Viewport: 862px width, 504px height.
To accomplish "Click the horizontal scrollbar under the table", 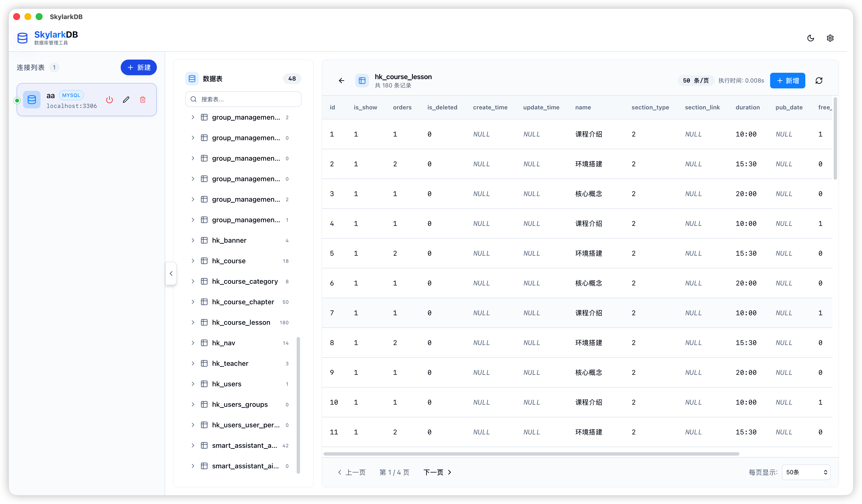I will [531, 454].
